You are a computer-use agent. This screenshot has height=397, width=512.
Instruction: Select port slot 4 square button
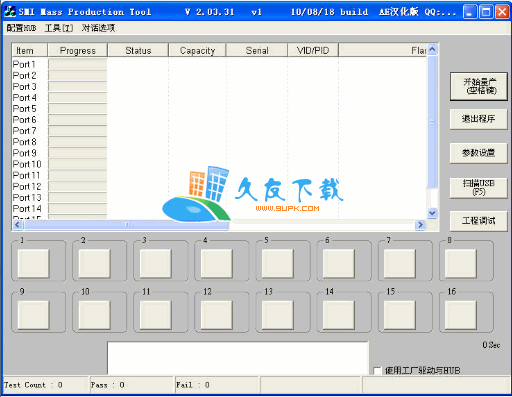(x=217, y=264)
